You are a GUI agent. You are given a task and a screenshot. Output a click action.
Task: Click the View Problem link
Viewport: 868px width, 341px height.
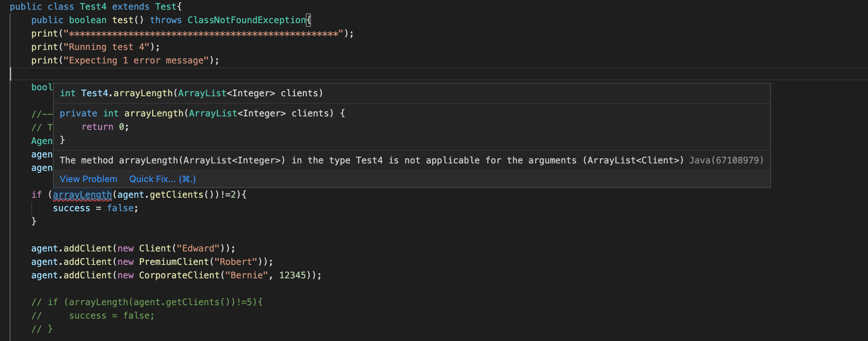coord(88,179)
